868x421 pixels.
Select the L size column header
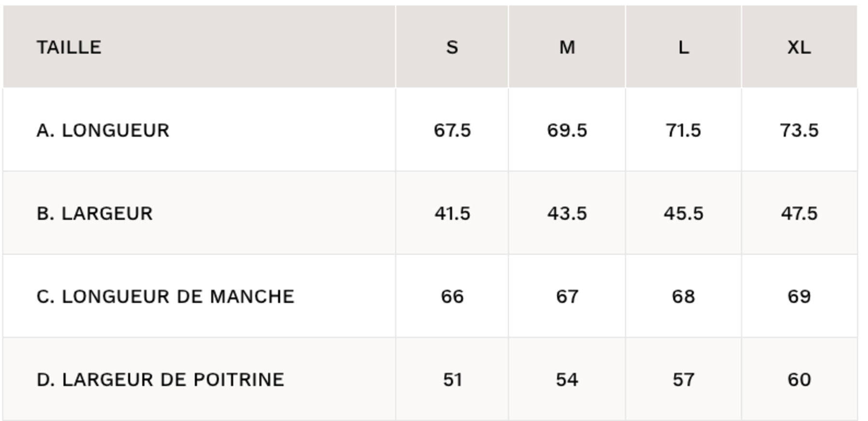(683, 47)
